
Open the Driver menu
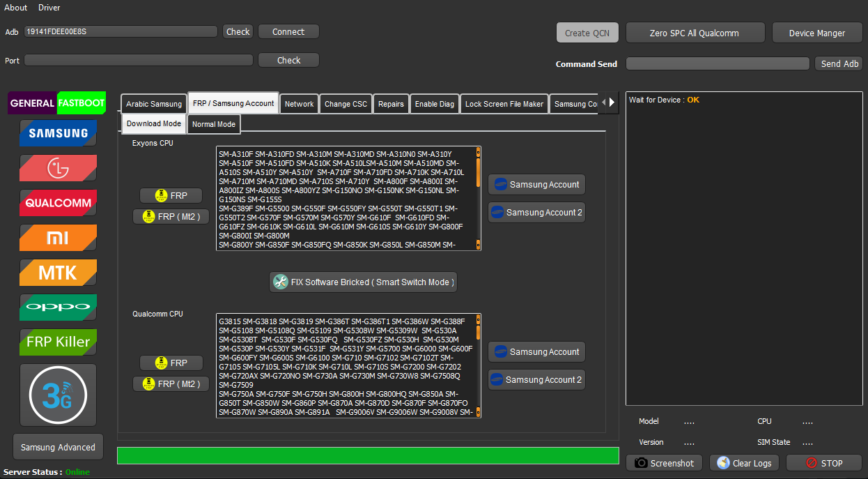click(49, 8)
